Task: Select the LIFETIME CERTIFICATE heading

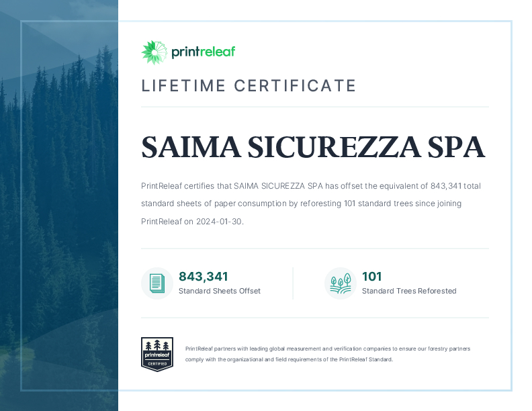Action: pyautogui.click(x=249, y=86)
